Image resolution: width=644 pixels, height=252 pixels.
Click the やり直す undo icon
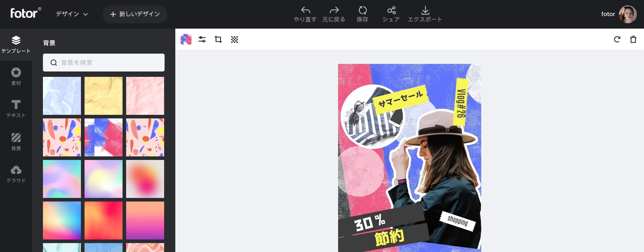pos(305,10)
